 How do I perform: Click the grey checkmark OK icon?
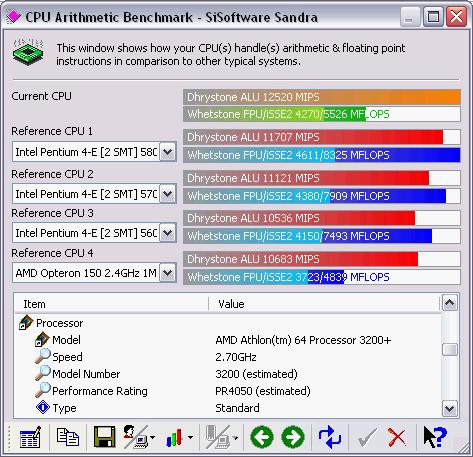click(x=367, y=437)
